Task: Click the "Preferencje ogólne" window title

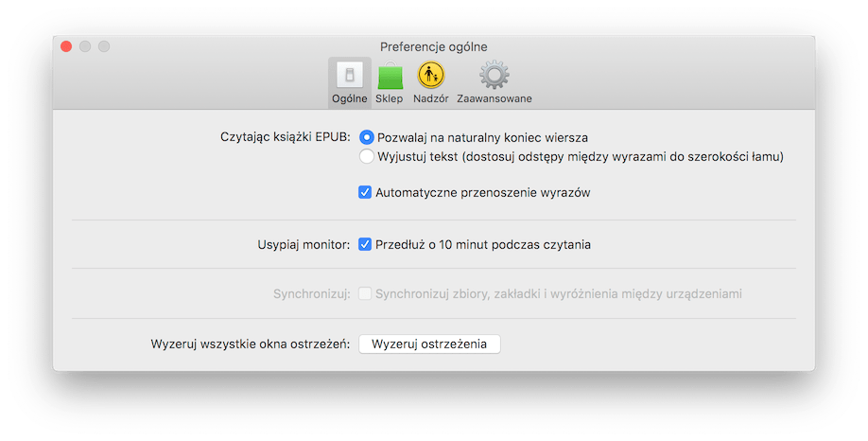Action: (x=434, y=46)
